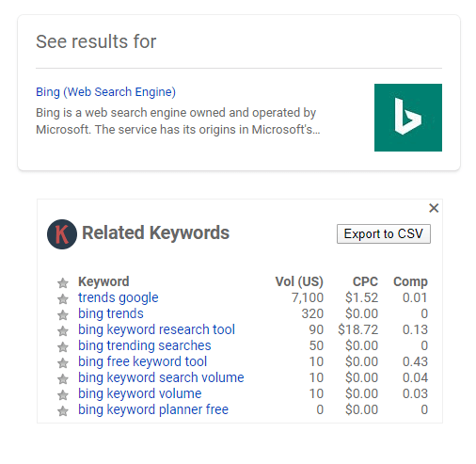
Task: Click the green Bing logo thumbnail
Action: tap(408, 118)
